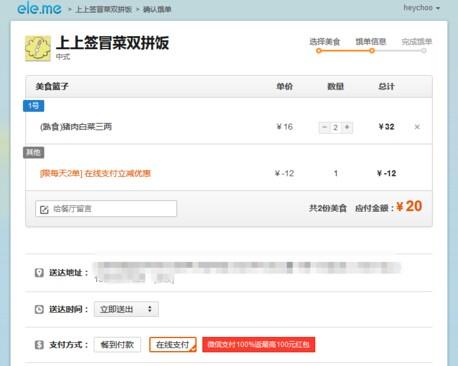Click the restaurant title 上上签冒菜双拼饭
Viewport: 458px width, 366px height.
tap(112, 43)
